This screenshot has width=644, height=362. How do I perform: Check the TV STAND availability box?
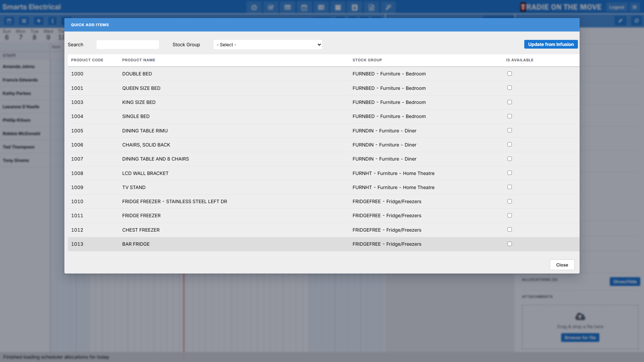click(509, 187)
